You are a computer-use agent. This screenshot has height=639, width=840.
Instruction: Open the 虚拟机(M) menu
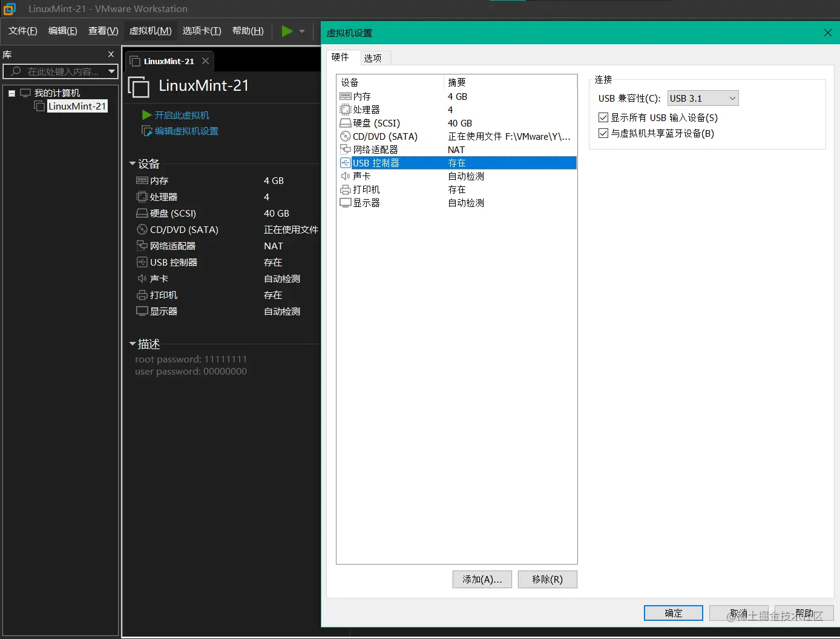(x=150, y=31)
